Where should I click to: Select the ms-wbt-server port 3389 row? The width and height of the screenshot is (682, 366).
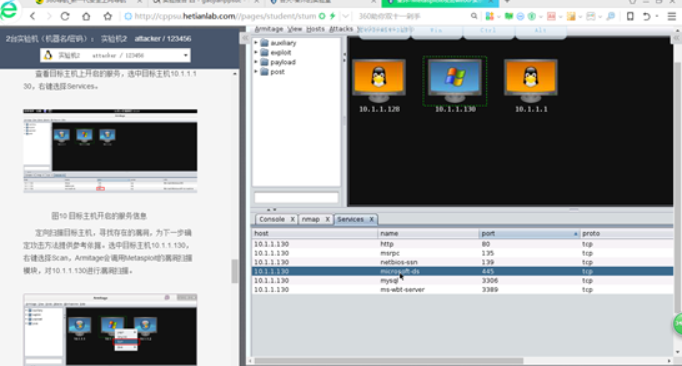pyautogui.click(x=463, y=290)
